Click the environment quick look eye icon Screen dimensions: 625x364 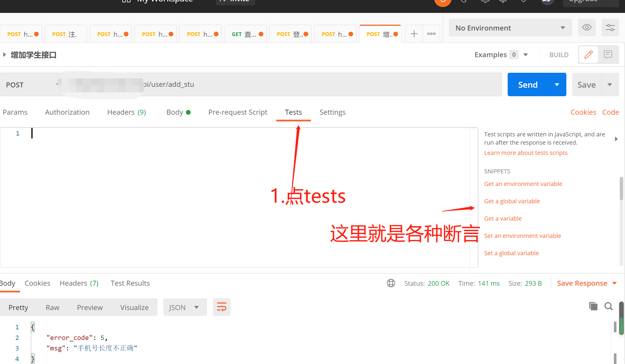tap(587, 28)
